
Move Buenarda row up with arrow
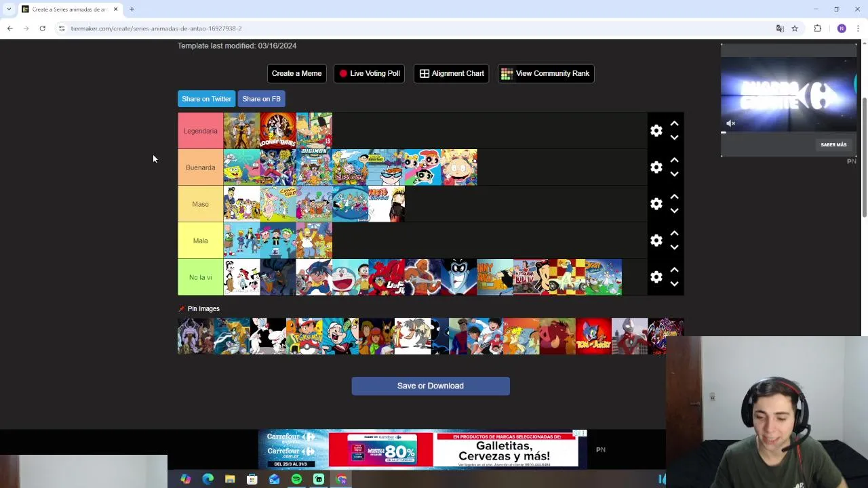coord(674,161)
